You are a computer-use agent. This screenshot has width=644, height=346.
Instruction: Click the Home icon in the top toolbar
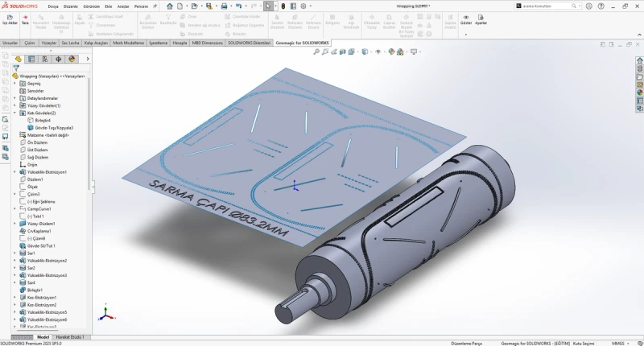coord(170,6)
